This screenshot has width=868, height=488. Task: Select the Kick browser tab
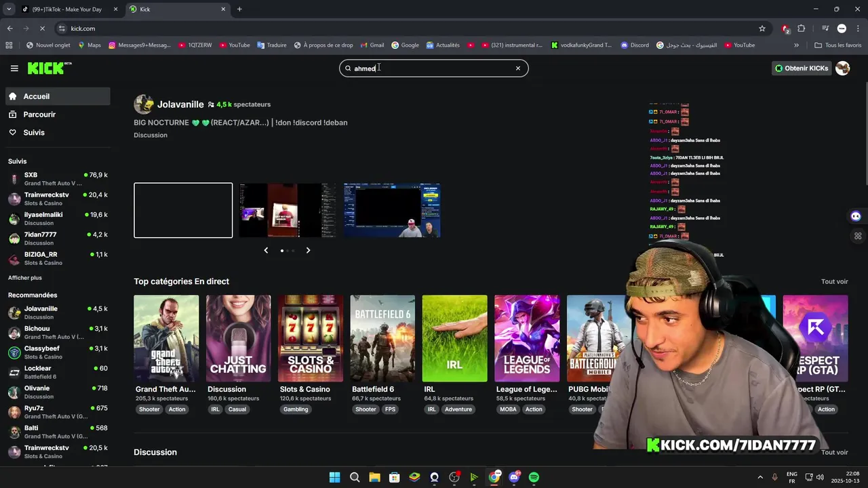(x=178, y=9)
